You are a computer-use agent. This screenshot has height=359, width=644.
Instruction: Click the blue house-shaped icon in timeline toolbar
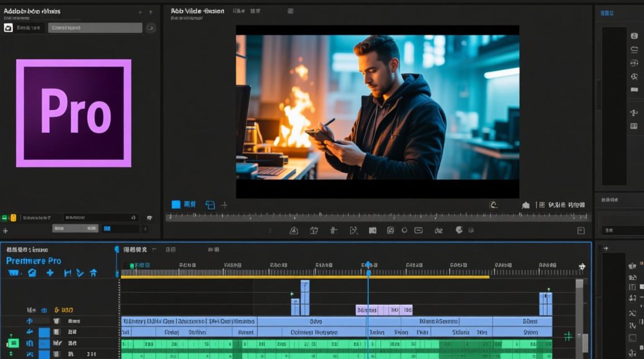coord(93,273)
